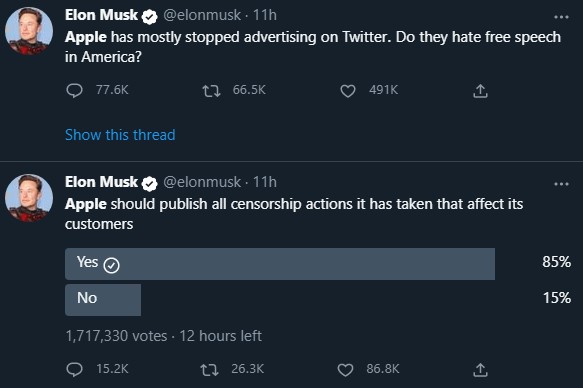Image resolution: width=583 pixels, height=388 pixels.
Task: Retweet the Apple advertising tweet
Action: pyautogui.click(x=211, y=91)
